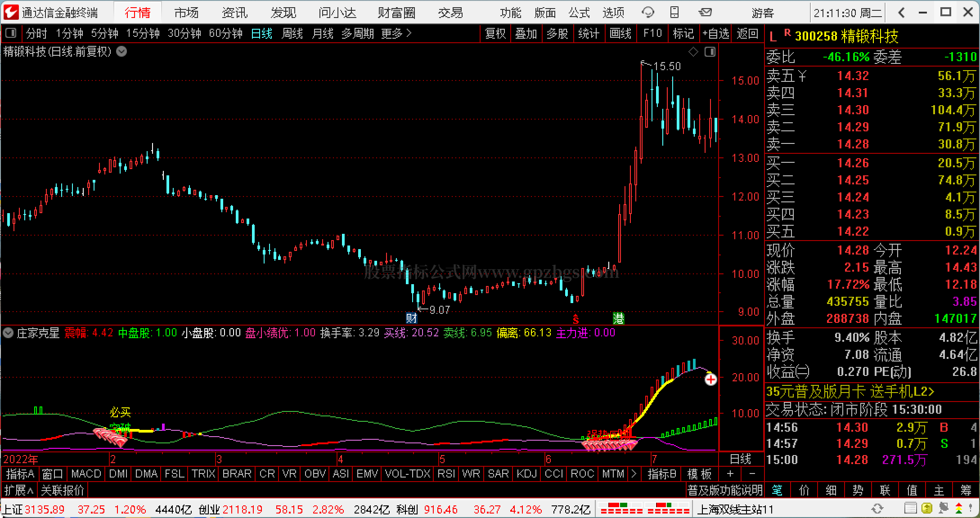This screenshot has width=980, height=518.
Task: Open the mail message icon
Action: click(706, 13)
